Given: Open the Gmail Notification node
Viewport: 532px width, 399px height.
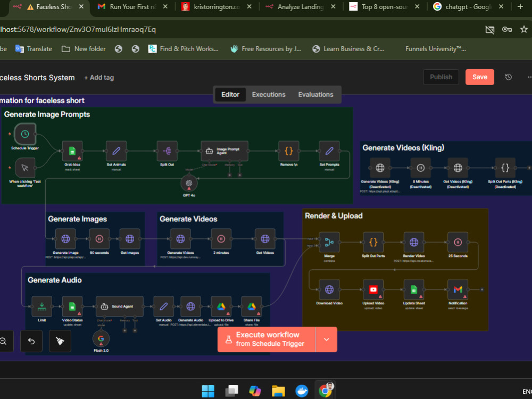Looking at the screenshot, I should (458, 289).
